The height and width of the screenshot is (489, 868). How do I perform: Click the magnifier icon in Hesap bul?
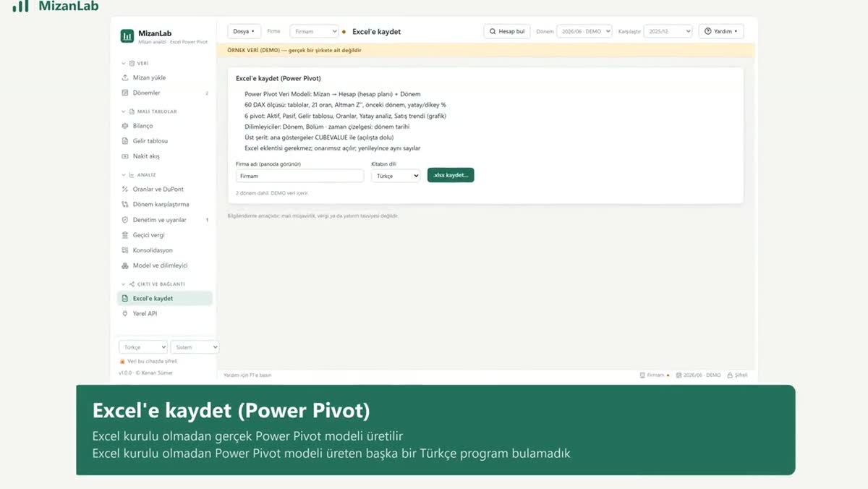tap(493, 32)
